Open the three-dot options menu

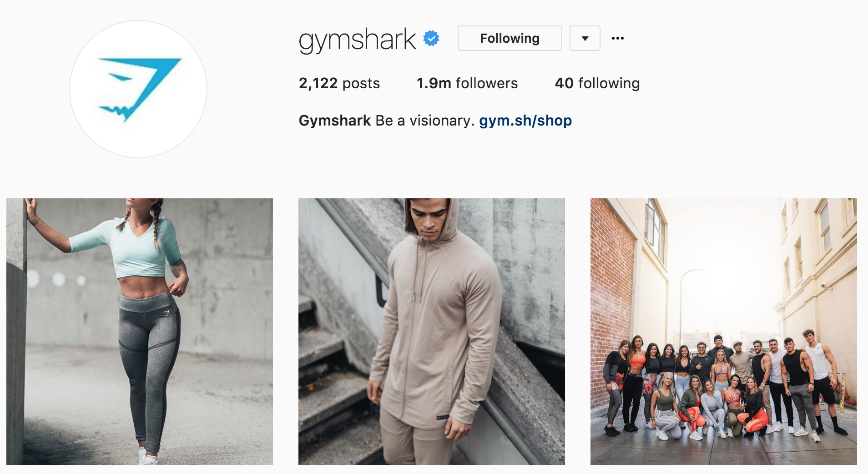618,38
